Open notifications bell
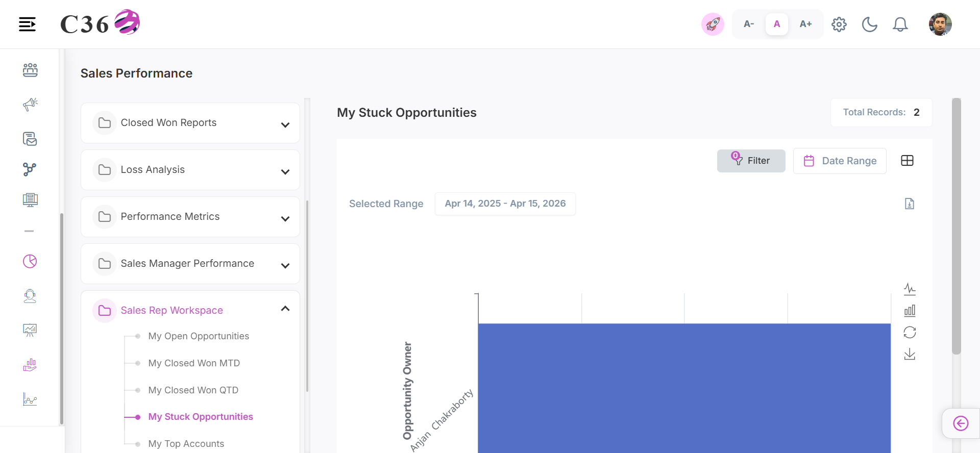The height and width of the screenshot is (453, 980). pyautogui.click(x=900, y=24)
